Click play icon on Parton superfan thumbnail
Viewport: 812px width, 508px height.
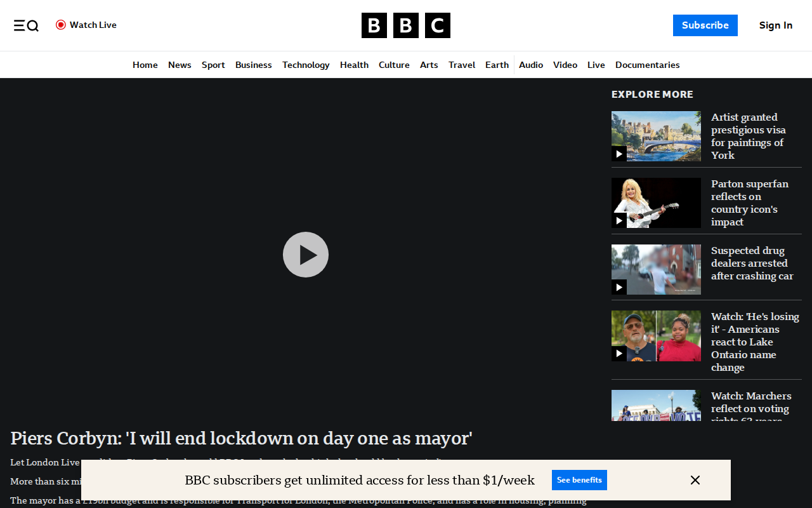click(619, 220)
